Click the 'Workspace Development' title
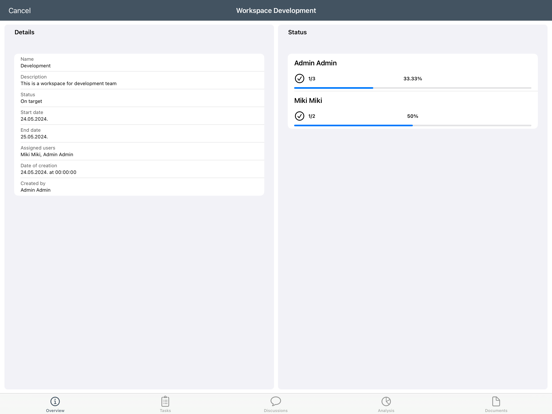The image size is (552, 414). pos(276,11)
